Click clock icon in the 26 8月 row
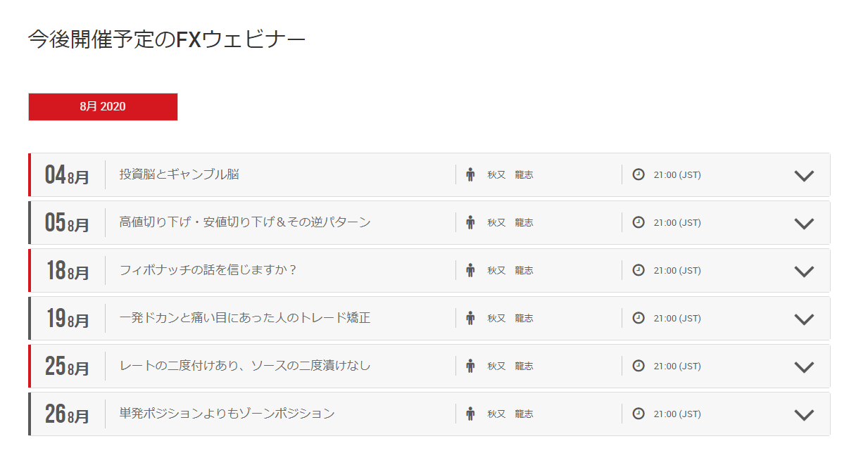Screen dimensions: 868x472 [639, 414]
